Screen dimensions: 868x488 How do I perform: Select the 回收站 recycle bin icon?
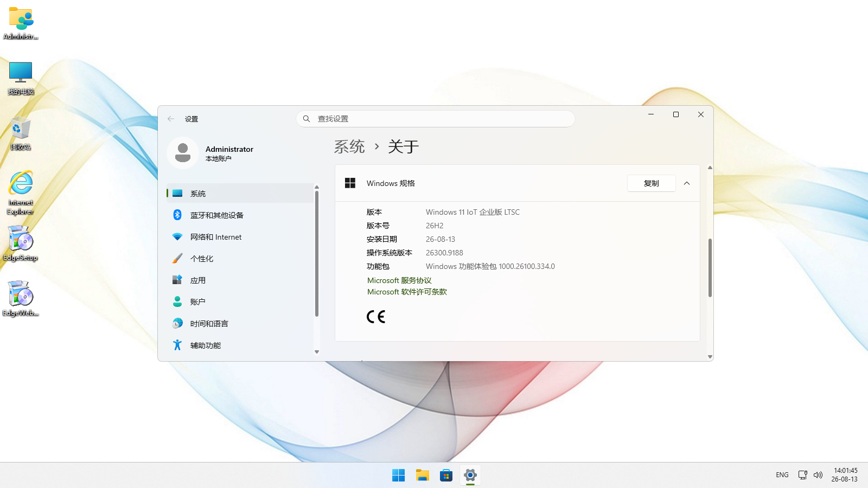21,133
